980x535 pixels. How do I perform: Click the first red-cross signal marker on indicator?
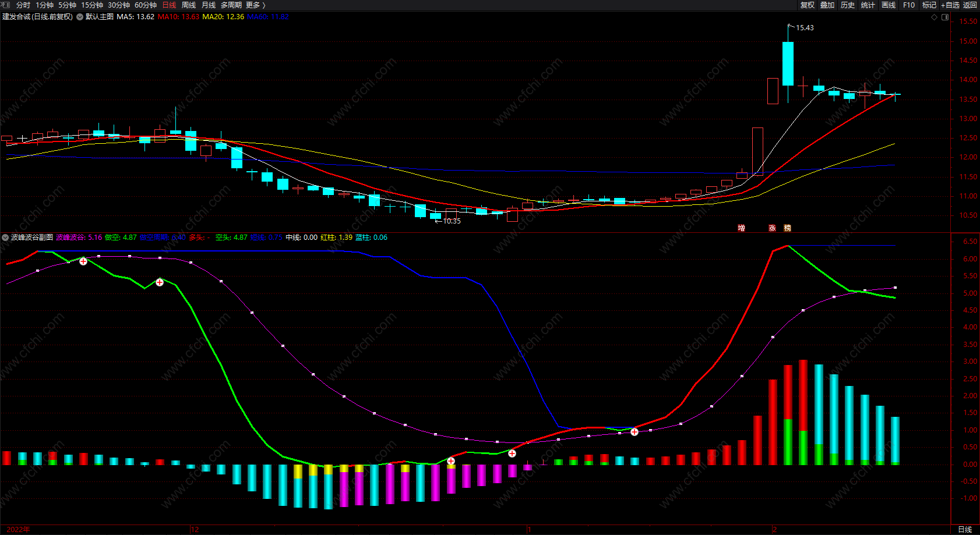point(83,261)
